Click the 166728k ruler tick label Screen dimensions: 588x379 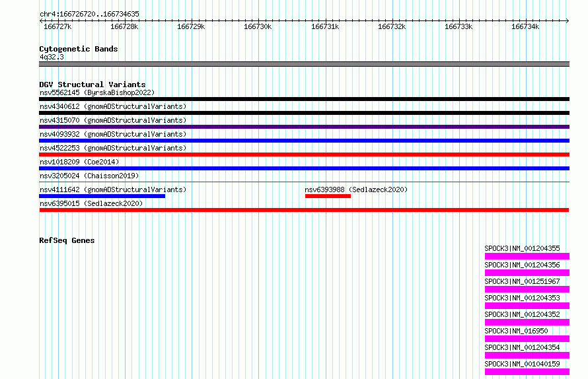[x=124, y=26]
